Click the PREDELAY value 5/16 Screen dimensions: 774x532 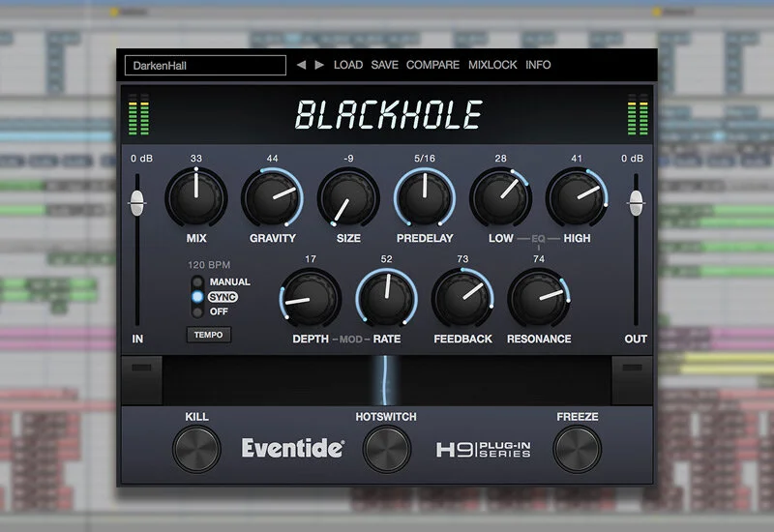pos(425,159)
